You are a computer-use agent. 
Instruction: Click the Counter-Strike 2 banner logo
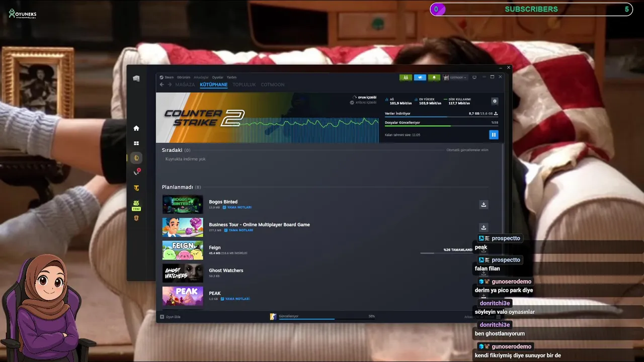point(204,118)
